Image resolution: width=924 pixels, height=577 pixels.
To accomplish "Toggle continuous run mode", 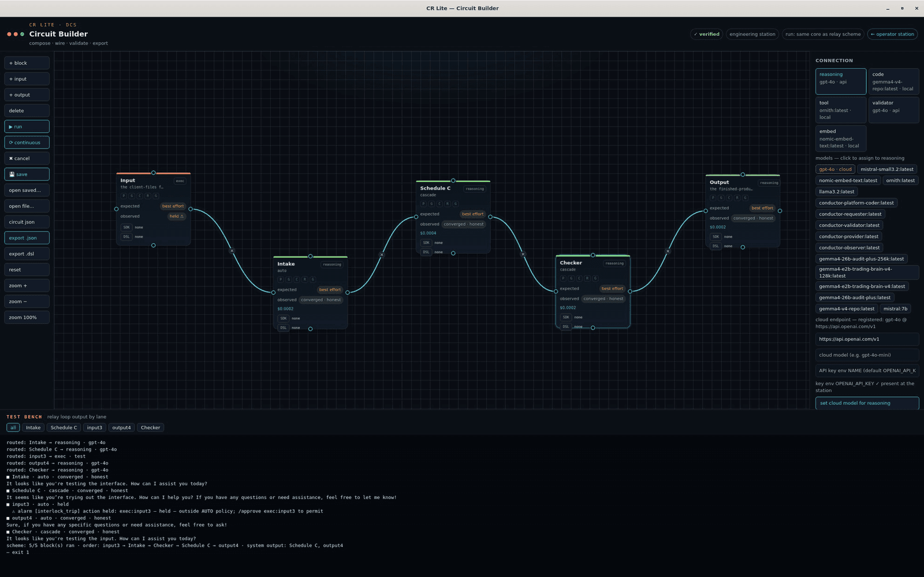I will click(x=27, y=142).
